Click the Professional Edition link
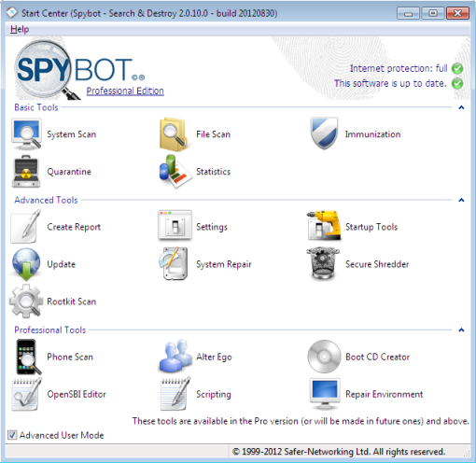Image resolution: width=476 pixels, height=463 pixels. click(125, 91)
